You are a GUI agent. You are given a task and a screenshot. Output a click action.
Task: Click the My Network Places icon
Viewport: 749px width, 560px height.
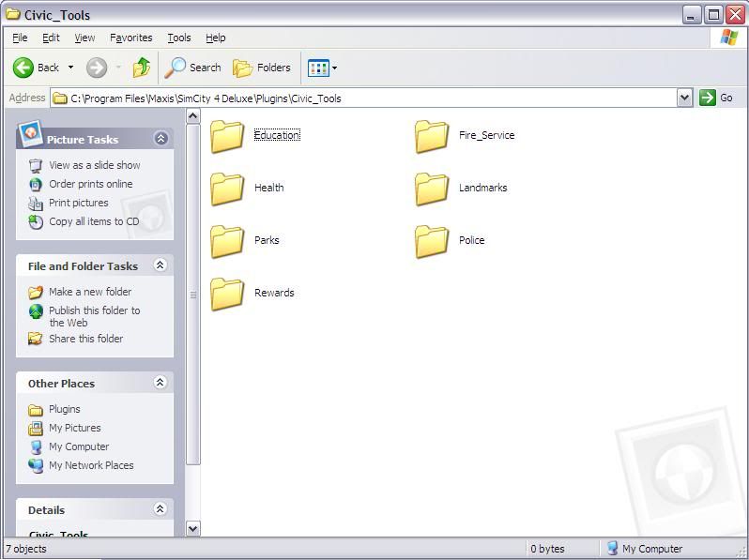point(36,466)
